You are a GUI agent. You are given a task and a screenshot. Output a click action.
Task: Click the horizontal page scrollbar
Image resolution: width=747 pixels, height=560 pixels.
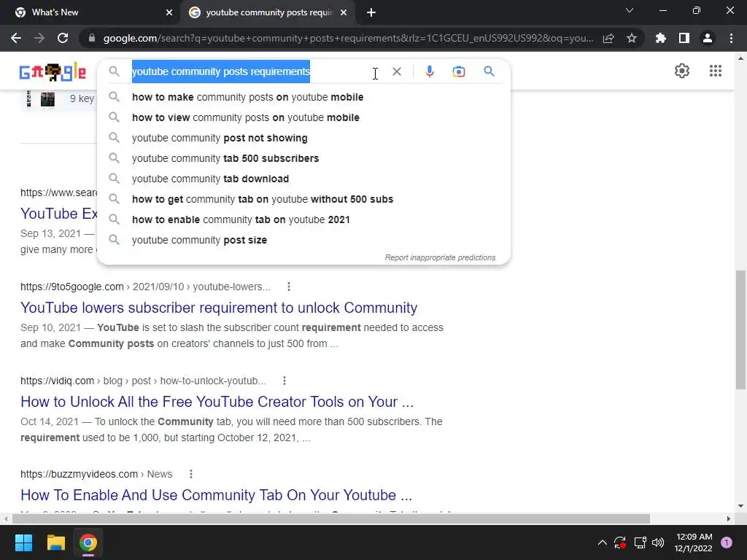click(x=330, y=518)
